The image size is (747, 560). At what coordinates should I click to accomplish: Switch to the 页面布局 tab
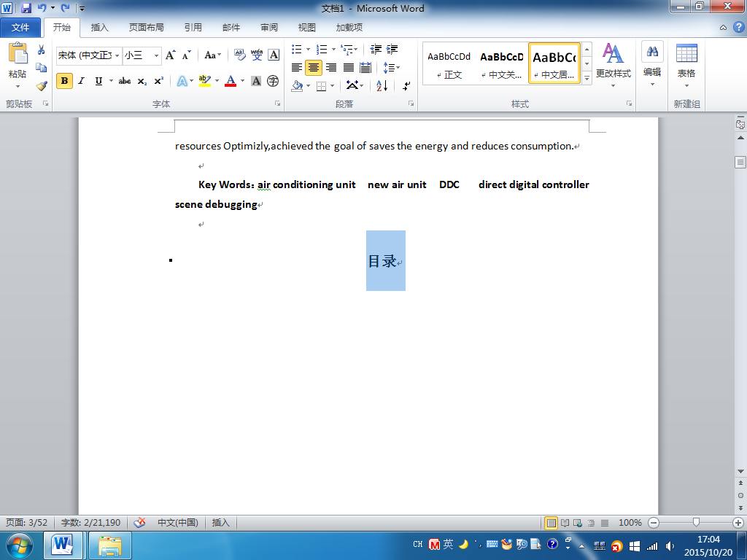click(x=146, y=28)
